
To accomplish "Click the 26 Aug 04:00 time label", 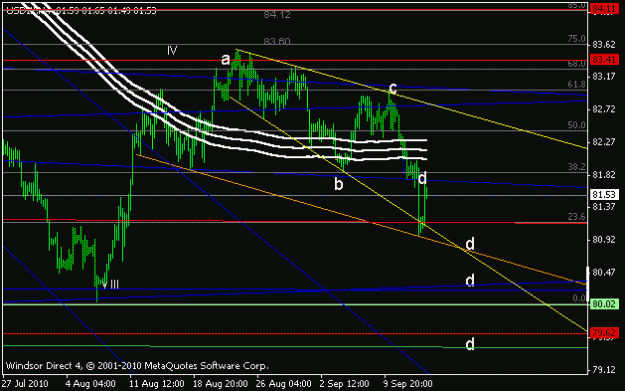I will pos(284,384).
